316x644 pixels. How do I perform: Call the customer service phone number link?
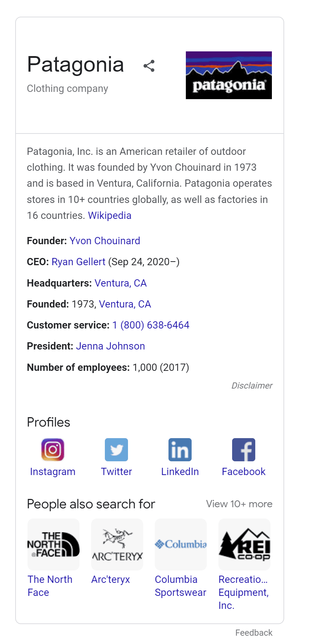pos(151,325)
